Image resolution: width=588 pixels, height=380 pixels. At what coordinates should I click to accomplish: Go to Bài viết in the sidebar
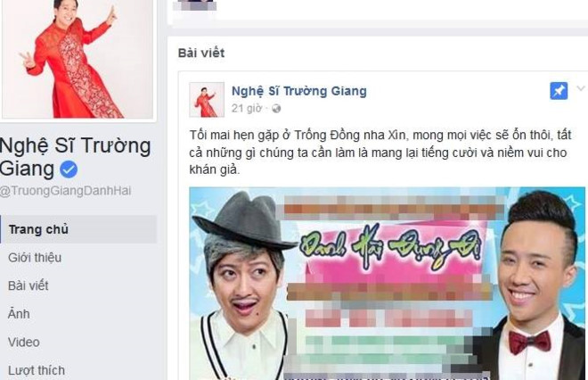[29, 285]
